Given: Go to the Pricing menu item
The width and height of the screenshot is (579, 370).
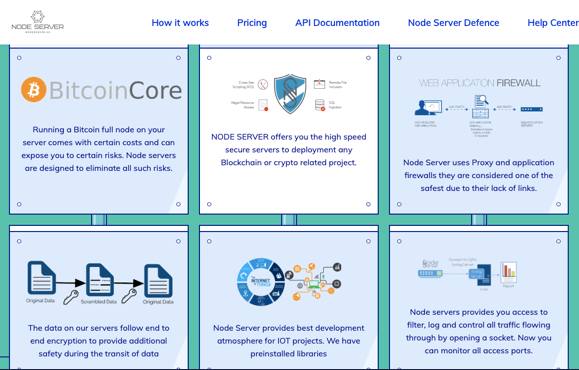Looking at the screenshot, I should coord(252,23).
